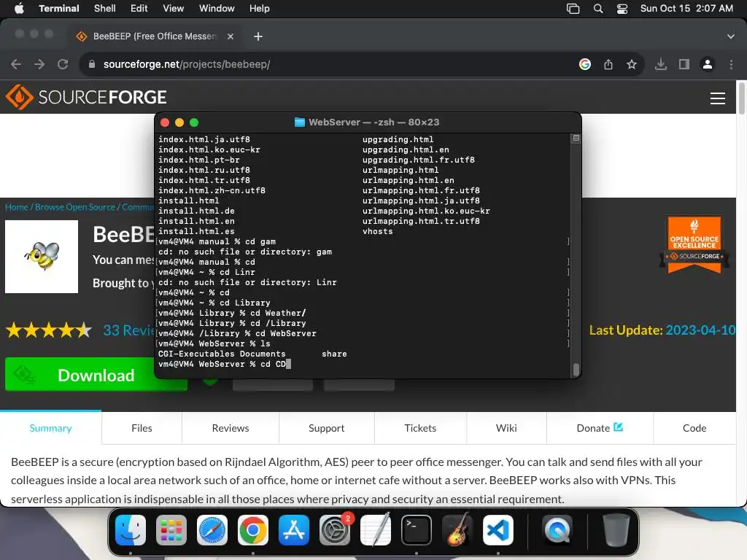Toggle Chrome side panel
Screen dimensions: 747x560
click(x=684, y=64)
